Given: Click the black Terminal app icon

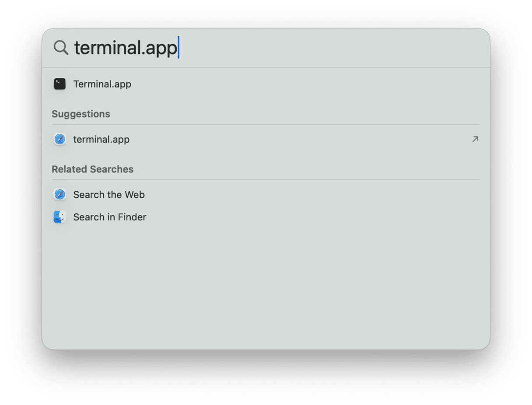Looking at the screenshot, I should pyautogui.click(x=59, y=84).
